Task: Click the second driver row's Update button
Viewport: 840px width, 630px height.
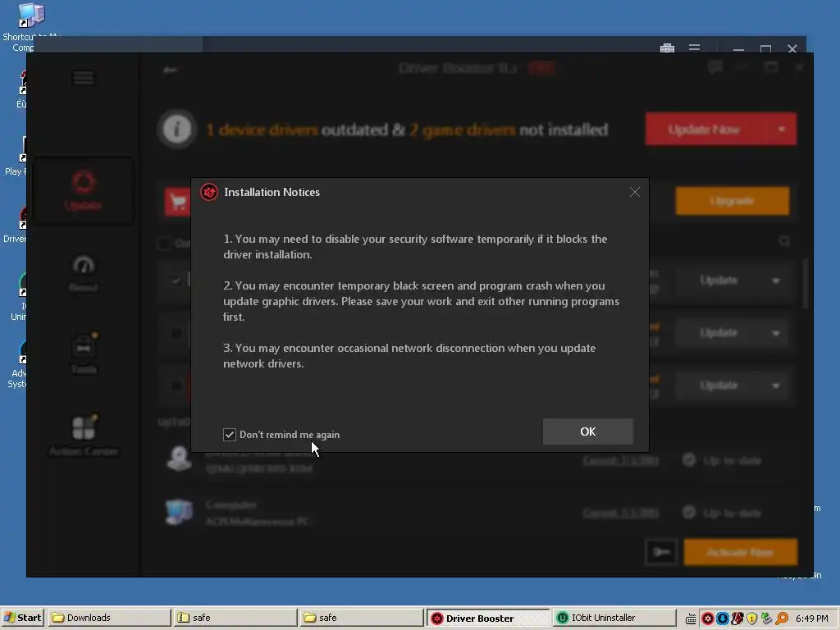Action: click(719, 333)
